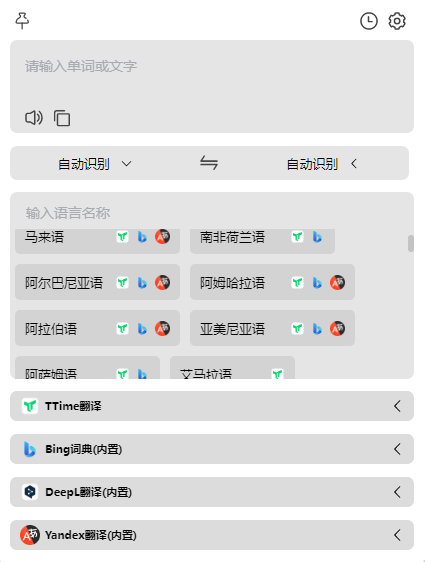
Task: Open settings gear icon
Action: [x=397, y=21]
